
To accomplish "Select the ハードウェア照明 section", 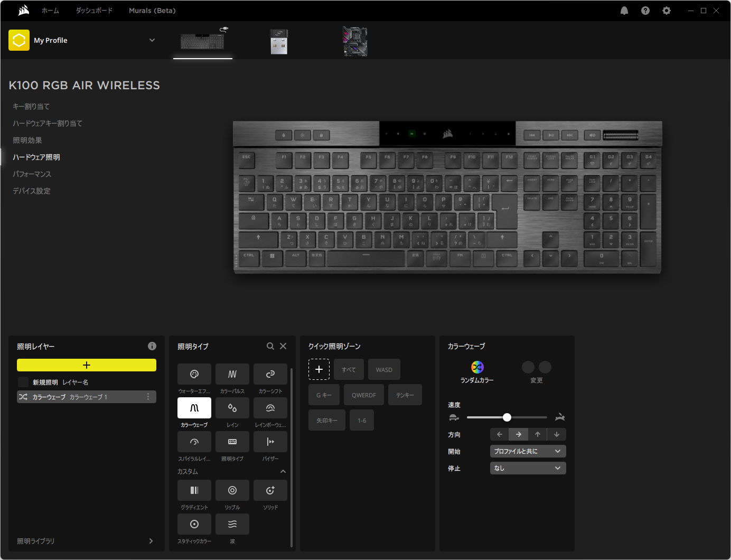I will click(x=36, y=157).
